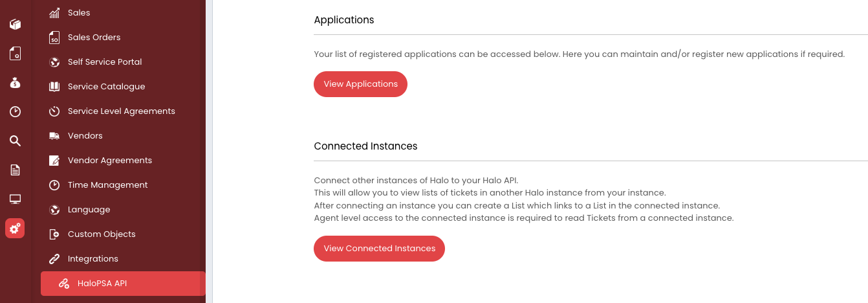Open the invoice document icon in rail
This screenshot has height=303, width=868.
click(15, 54)
